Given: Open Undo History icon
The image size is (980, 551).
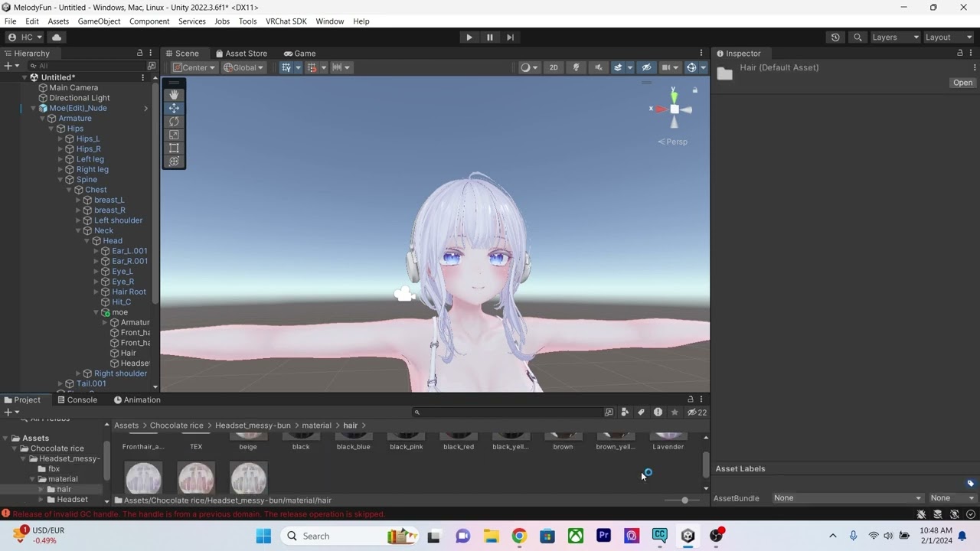Looking at the screenshot, I should pos(835,37).
